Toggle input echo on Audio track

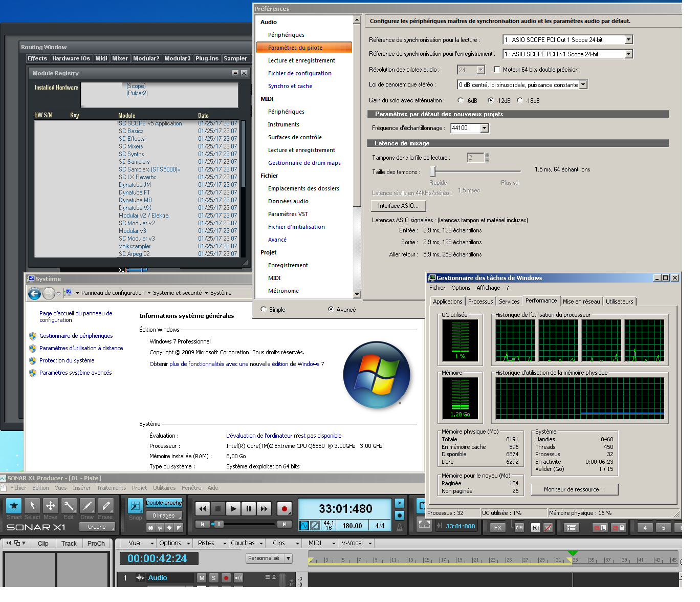tap(238, 578)
